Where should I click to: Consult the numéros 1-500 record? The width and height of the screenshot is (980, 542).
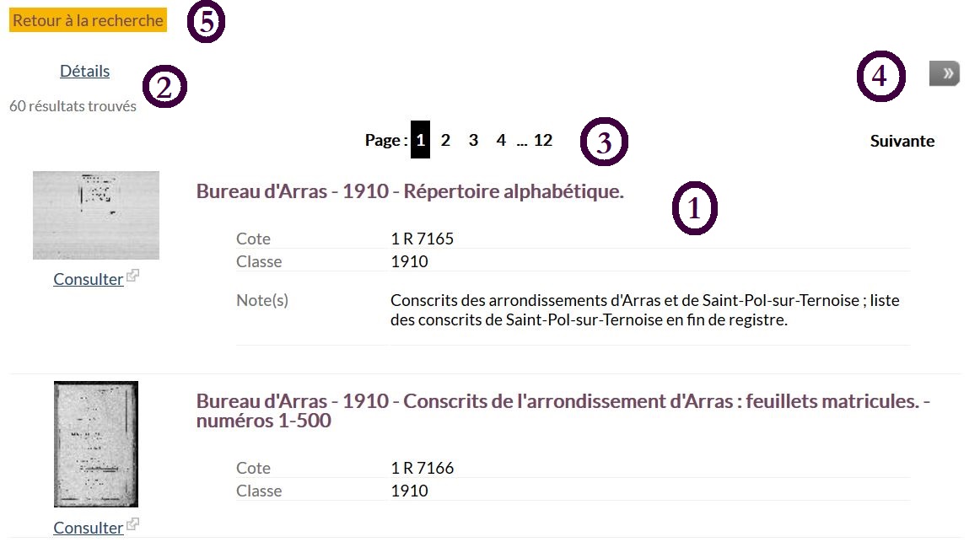coord(89,528)
